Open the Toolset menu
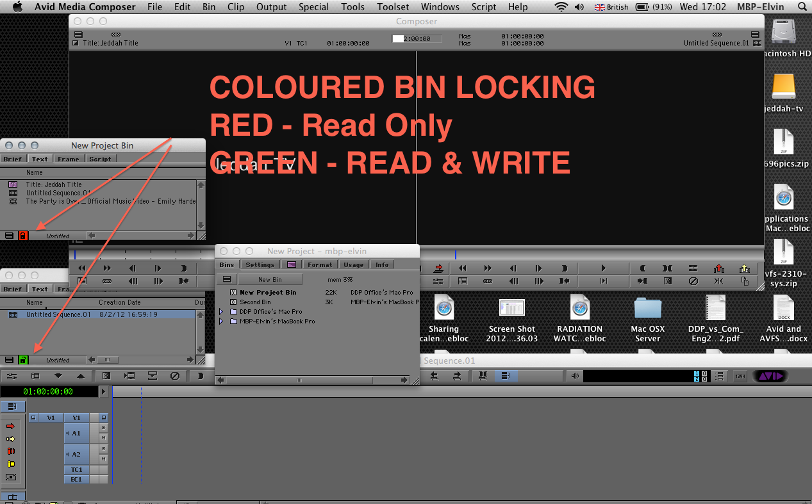812x504 pixels. (393, 7)
